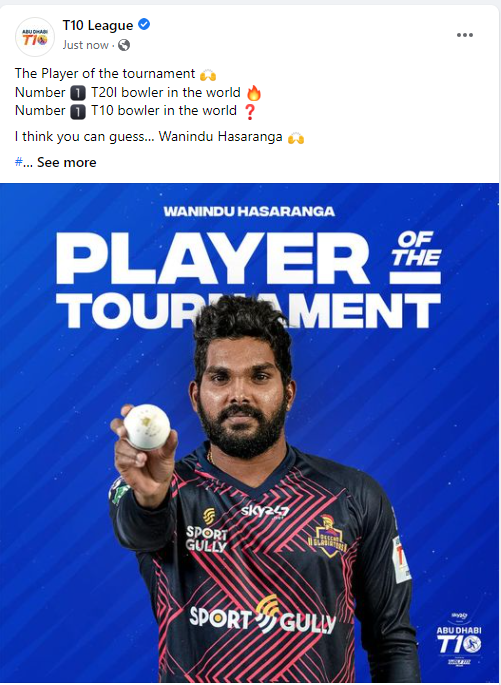Expand post text with See more
Viewport: 501px width, 685px height.
click(67, 163)
